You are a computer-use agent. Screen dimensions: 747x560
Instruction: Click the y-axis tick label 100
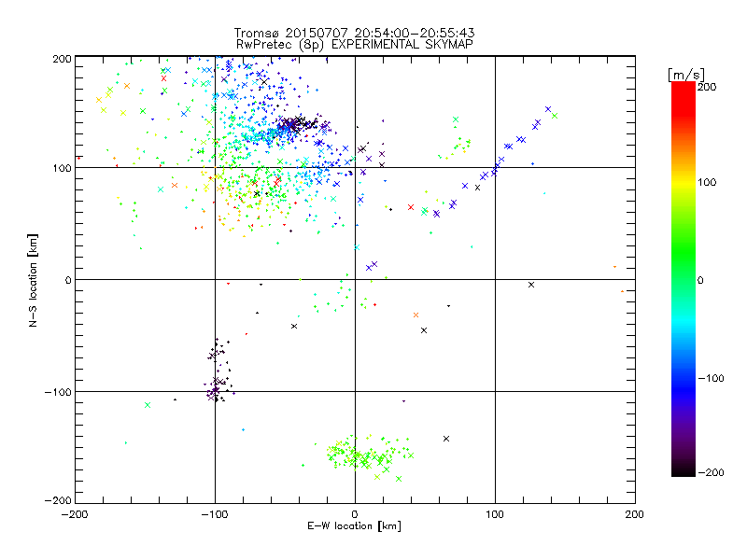coord(62,168)
